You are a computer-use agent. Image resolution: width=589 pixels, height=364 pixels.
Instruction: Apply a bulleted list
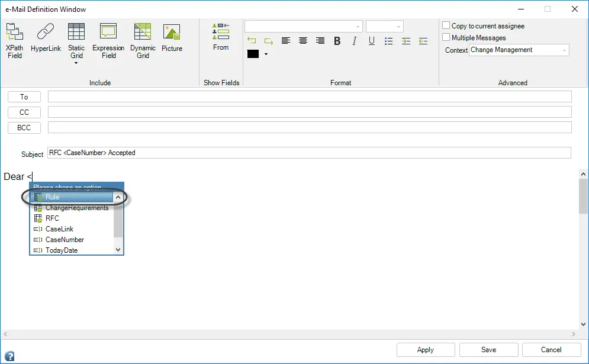coord(389,41)
